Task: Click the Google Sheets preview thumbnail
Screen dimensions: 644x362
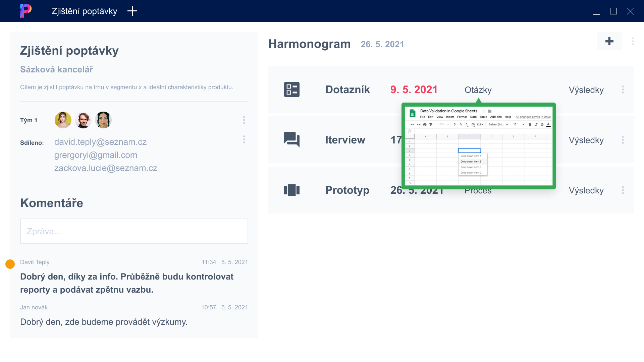Action: click(x=478, y=146)
